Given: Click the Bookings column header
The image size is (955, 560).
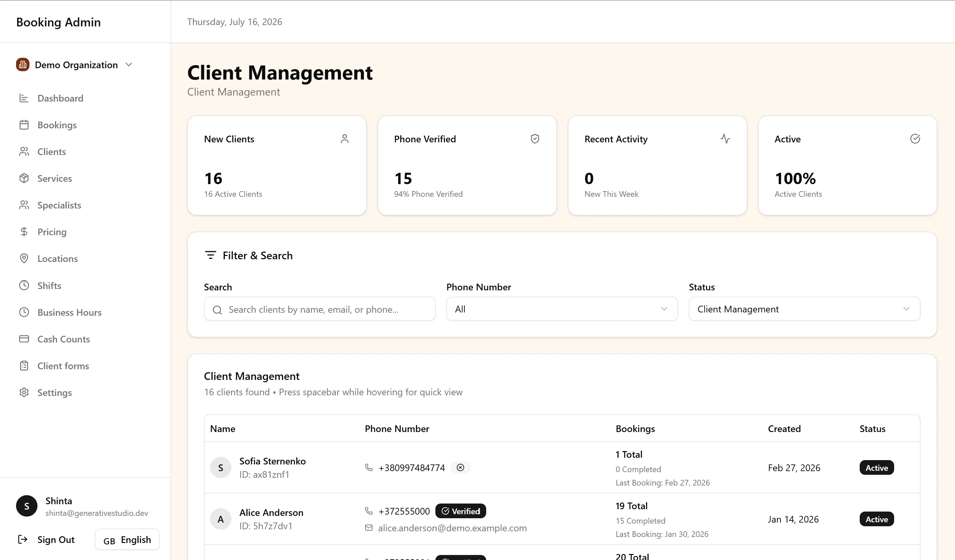Looking at the screenshot, I should 635,429.
